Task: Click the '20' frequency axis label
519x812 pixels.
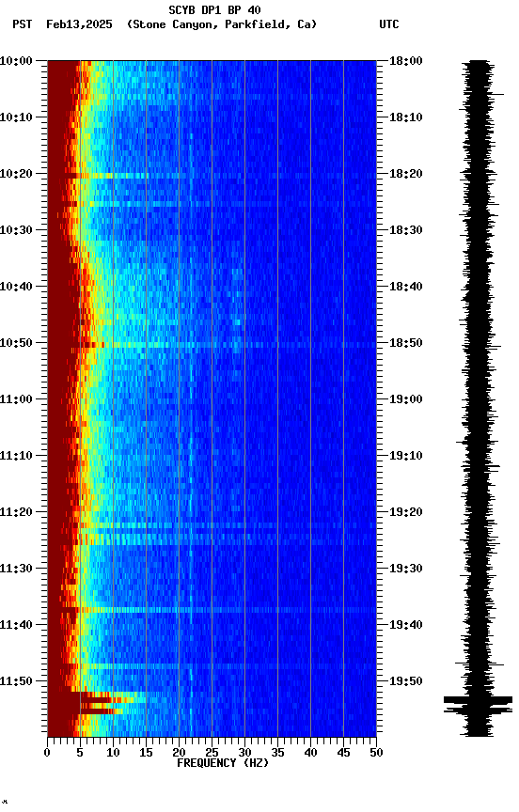Action: (x=179, y=753)
